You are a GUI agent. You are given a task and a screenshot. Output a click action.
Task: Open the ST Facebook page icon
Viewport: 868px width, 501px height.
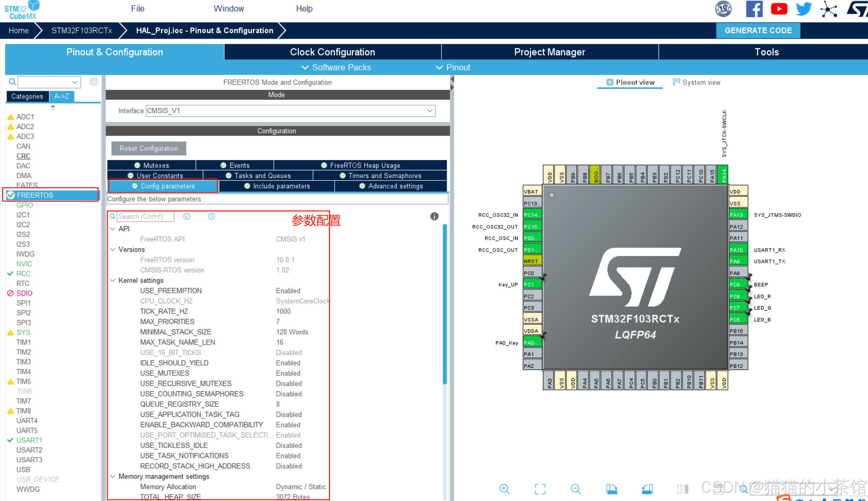click(754, 9)
